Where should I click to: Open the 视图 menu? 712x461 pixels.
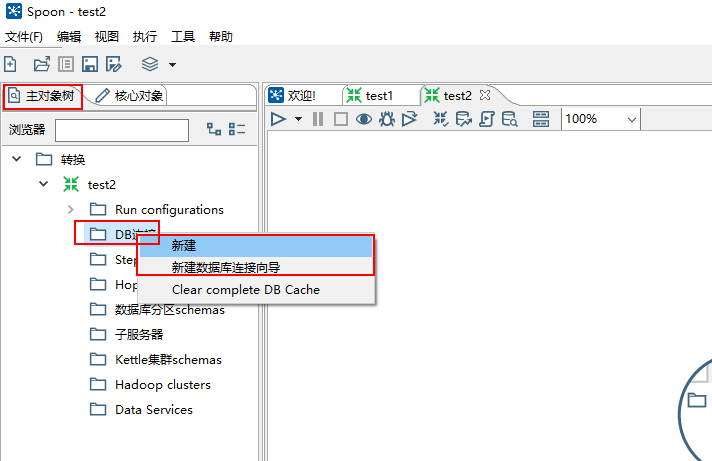(x=107, y=36)
